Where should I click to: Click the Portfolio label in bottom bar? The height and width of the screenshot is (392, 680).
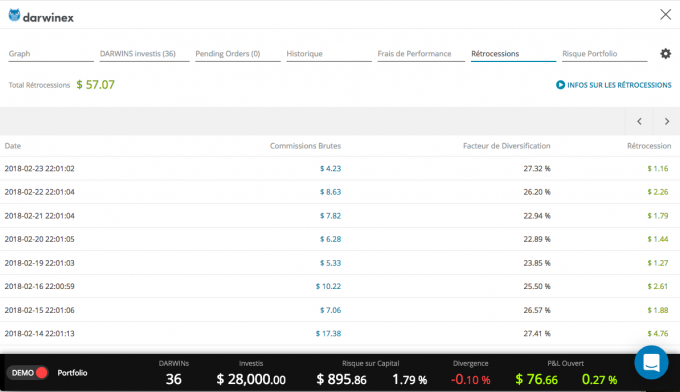pos(72,373)
